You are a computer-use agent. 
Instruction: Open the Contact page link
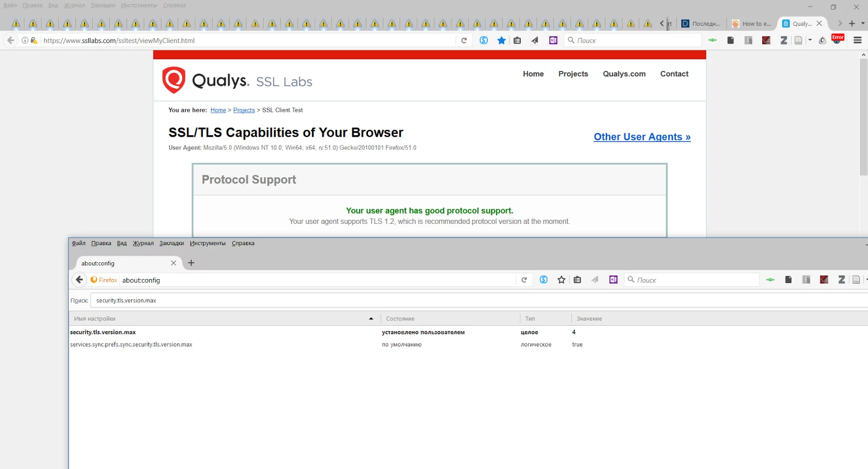(x=674, y=74)
